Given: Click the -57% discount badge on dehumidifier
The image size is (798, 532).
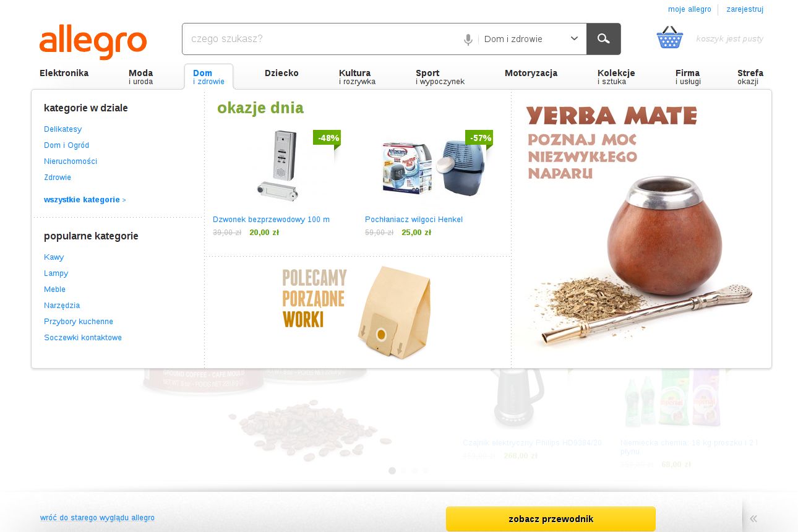Looking at the screenshot, I should coord(479,139).
